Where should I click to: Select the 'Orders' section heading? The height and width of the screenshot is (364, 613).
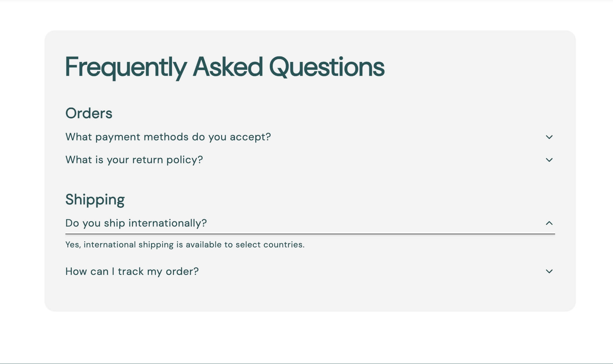pyautogui.click(x=89, y=113)
